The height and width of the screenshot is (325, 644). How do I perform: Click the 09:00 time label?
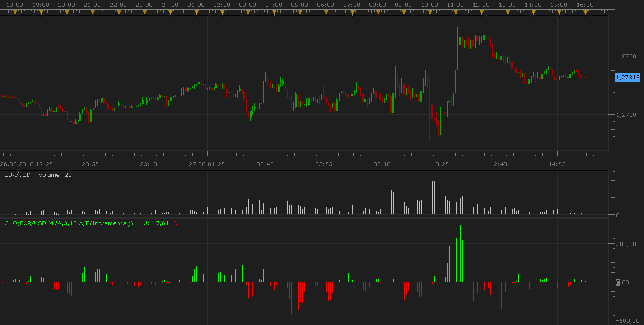point(404,5)
